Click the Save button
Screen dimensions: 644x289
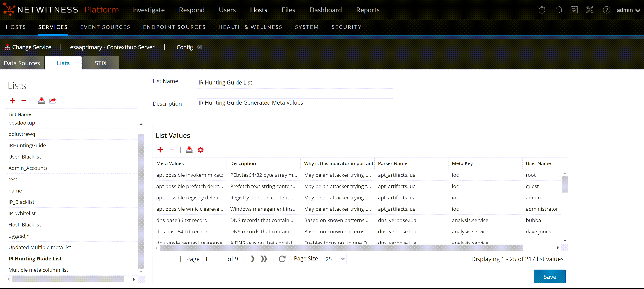[549, 276]
